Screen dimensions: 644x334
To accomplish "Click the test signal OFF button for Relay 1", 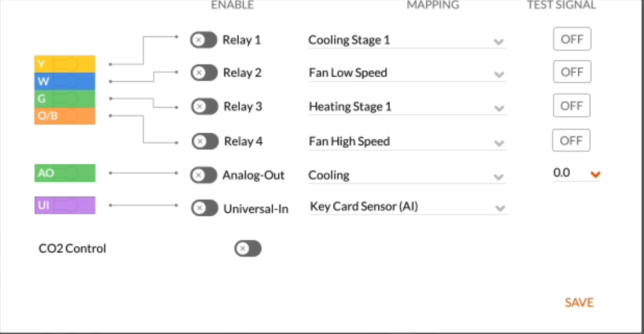I will point(572,39).
